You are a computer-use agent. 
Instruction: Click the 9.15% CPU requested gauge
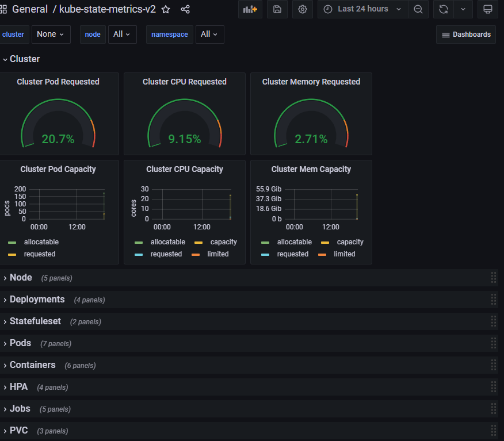tap(185, 124)
